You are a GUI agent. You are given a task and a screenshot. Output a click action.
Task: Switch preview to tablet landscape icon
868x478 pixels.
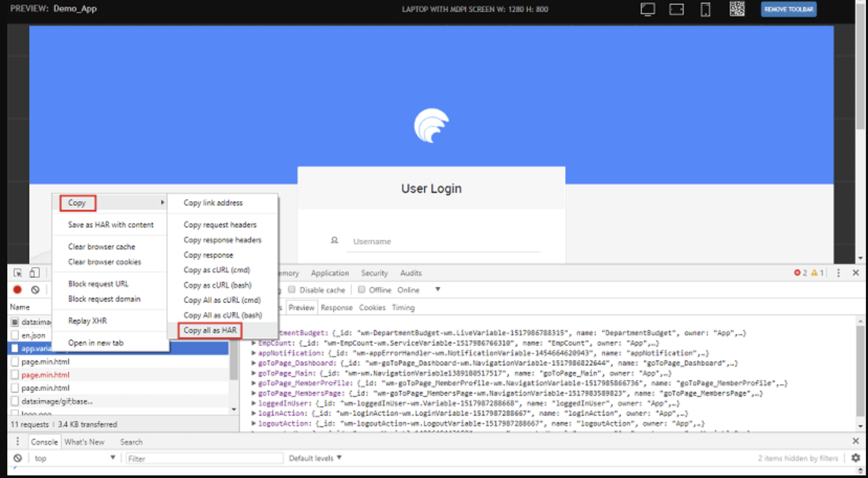pyautogui.click(x=676, y=9)
